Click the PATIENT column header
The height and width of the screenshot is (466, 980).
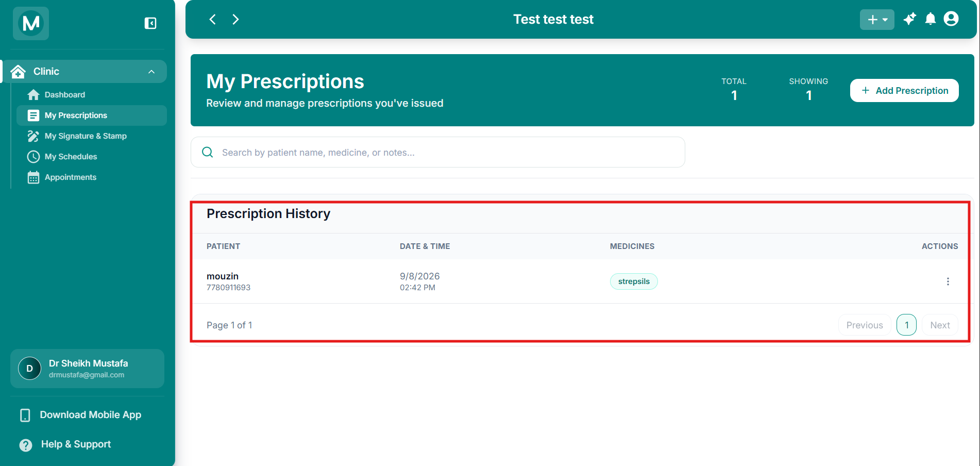[x=223, y=246]
